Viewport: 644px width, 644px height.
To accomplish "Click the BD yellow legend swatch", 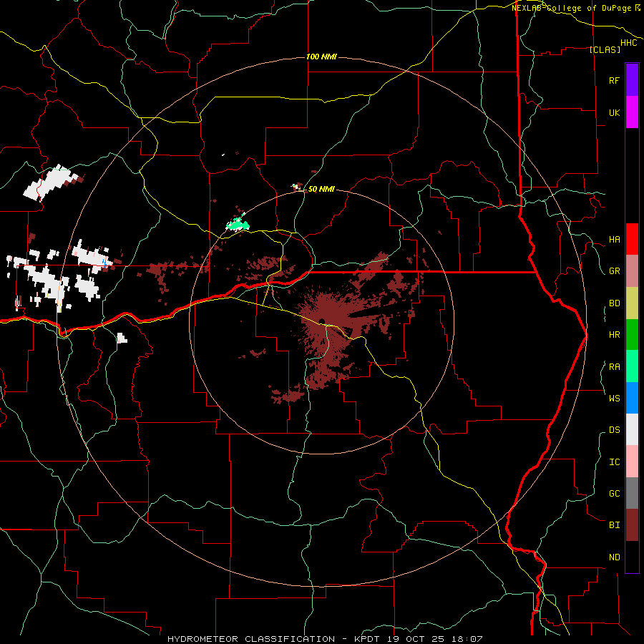I will [632, 303].
